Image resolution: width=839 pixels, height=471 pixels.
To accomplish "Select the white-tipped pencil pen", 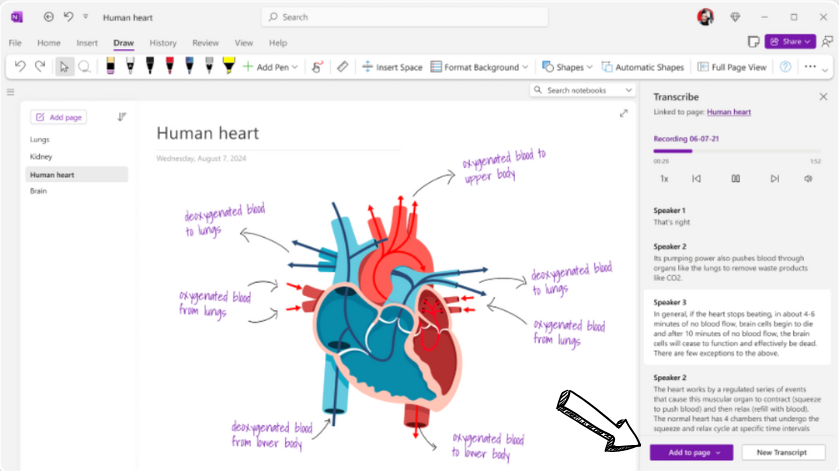I will (130, 66).
